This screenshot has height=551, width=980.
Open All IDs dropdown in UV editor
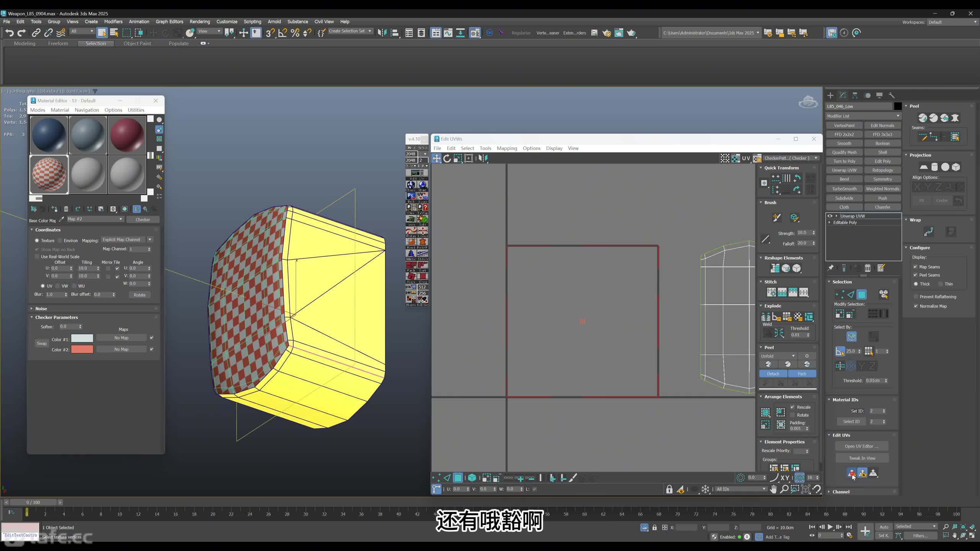pyautogui.click(x=741, y=489)
